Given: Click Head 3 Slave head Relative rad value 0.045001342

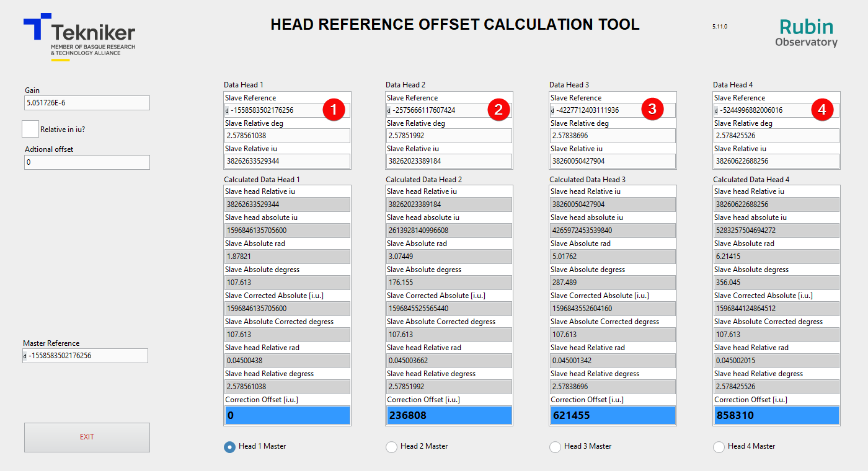Looking at the screenshot, I should coord(613,361).
